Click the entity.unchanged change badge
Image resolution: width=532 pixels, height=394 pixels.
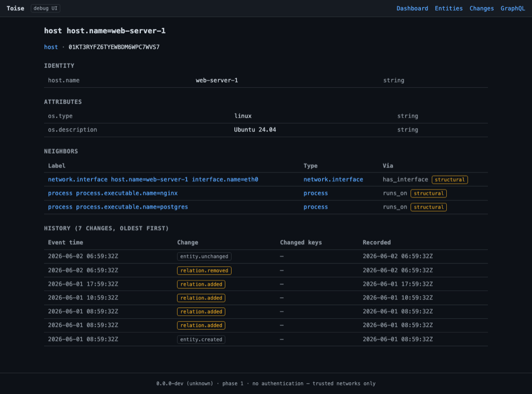click(x=204, y=256)
